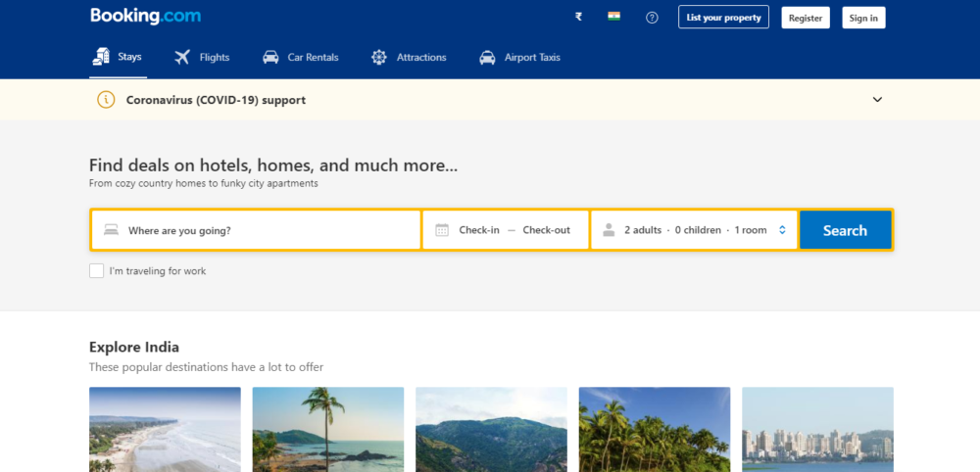The height and width of the screenshot is (472, 980).
Task: Click the Booking.com logo
Action: (x=145, y=17)
